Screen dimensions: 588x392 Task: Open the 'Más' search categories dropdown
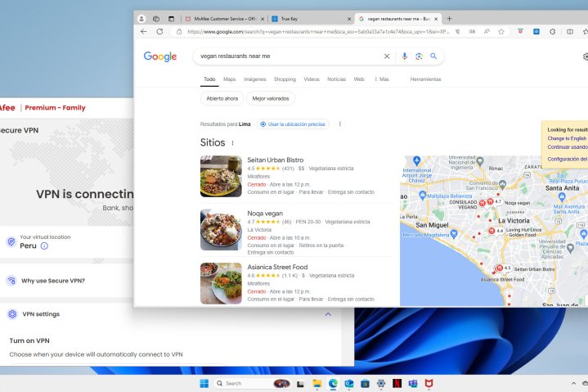(381, 79)
